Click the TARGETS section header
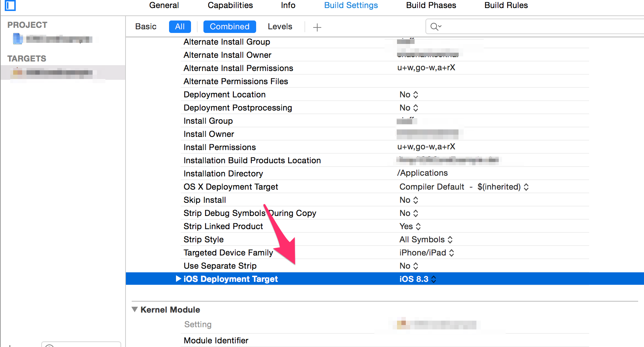 27,59
